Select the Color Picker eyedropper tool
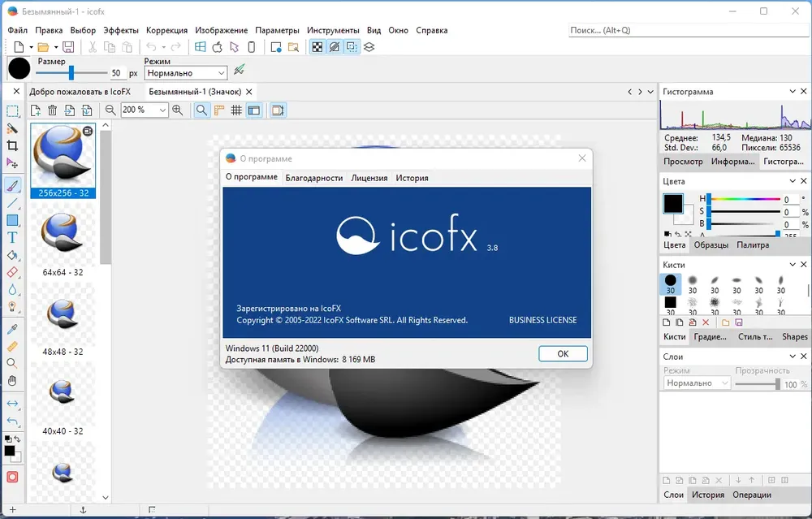This screenshot has width=812, height=519. (x=12, y=329)
